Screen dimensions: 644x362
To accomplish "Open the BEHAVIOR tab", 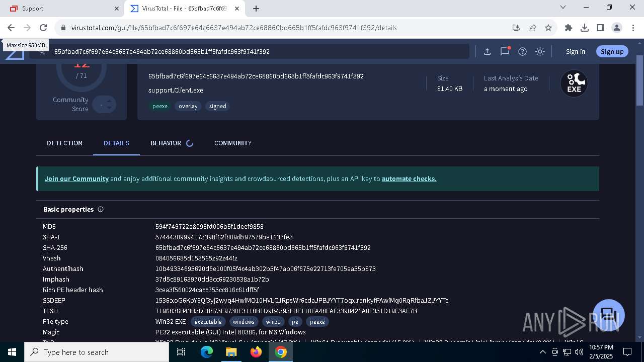I will coord(172,143).
